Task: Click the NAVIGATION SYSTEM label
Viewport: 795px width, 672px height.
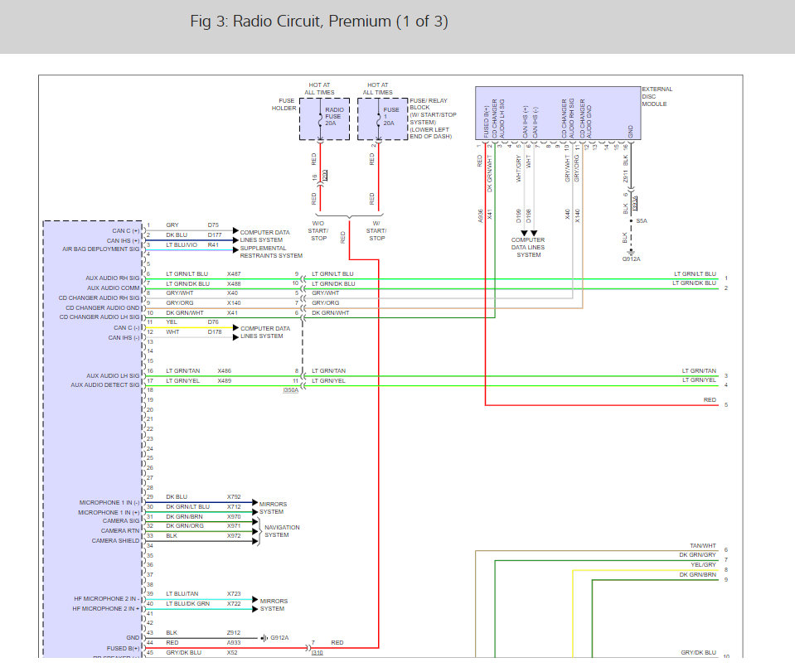Action: pos(282,531)
